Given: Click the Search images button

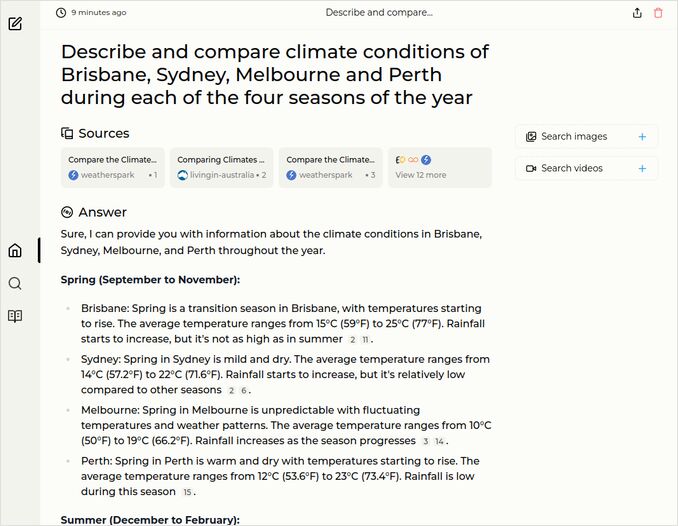Looking at the screenshot, I should click(x=574, y=137).
